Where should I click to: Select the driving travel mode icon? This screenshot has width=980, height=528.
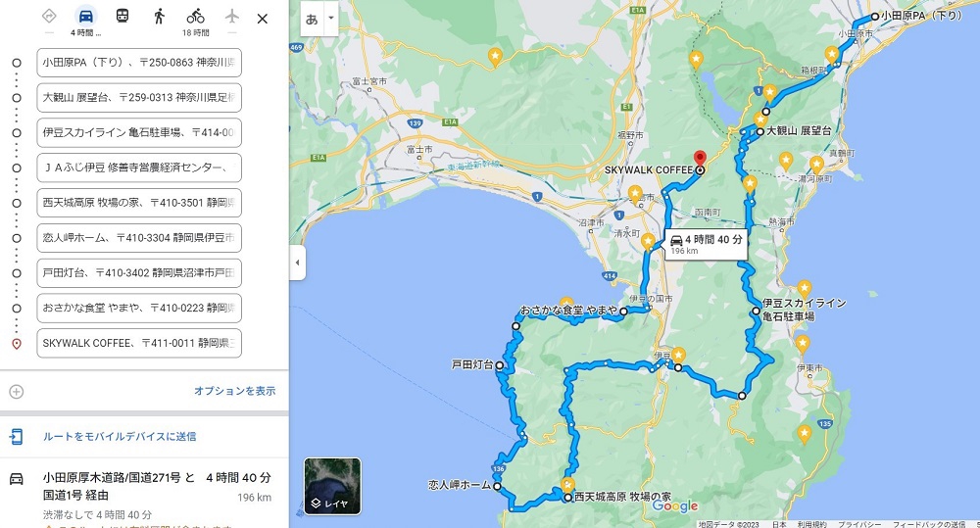coord(85,17)
